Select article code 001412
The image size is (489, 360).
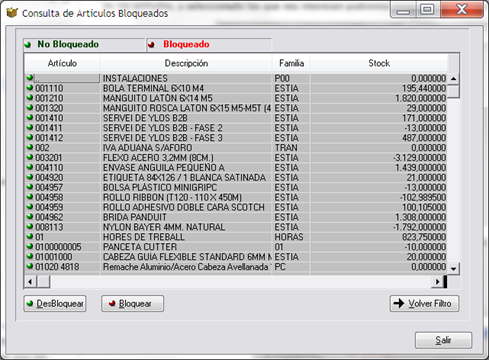(x=49, y=138)
